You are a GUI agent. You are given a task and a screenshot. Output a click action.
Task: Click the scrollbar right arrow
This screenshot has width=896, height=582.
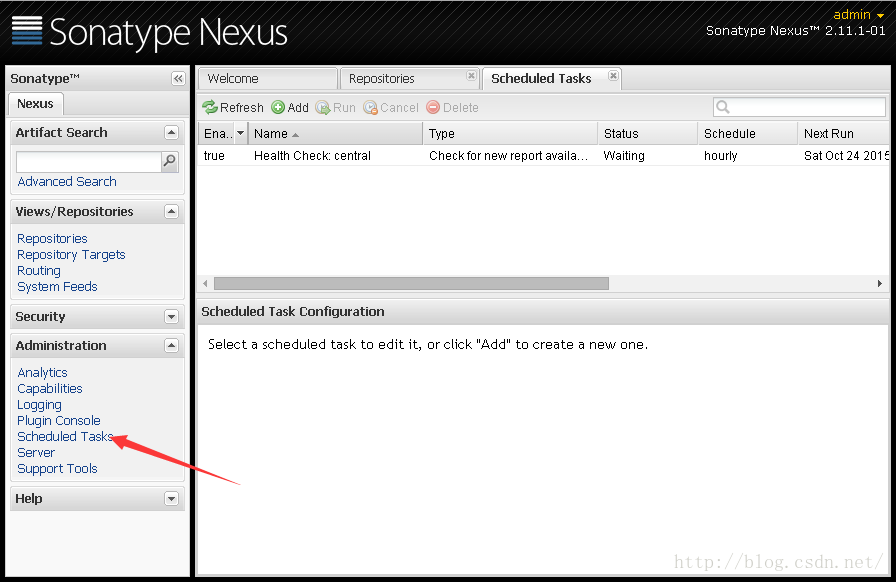[880, 284]
